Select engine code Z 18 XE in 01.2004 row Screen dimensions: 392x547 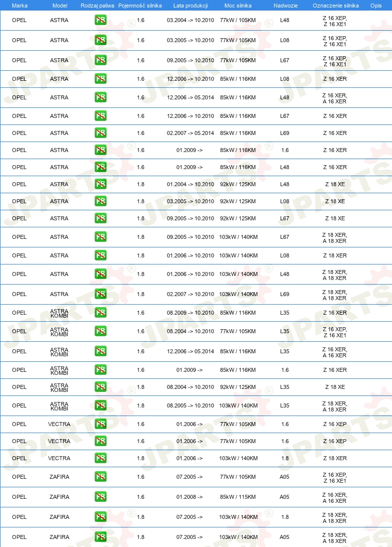[x=335, y=184]
